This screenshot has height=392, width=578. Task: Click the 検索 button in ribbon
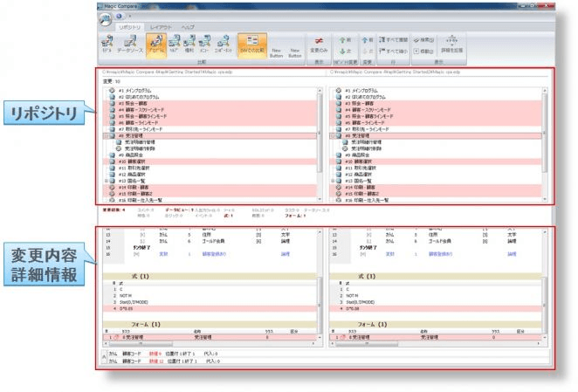(424, 39)
